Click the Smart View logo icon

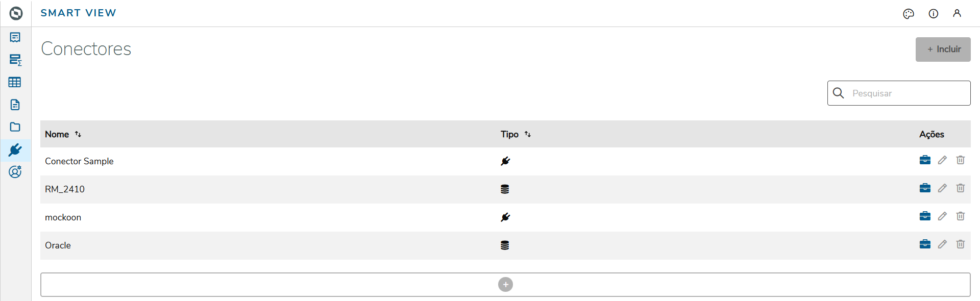point(16,13)
